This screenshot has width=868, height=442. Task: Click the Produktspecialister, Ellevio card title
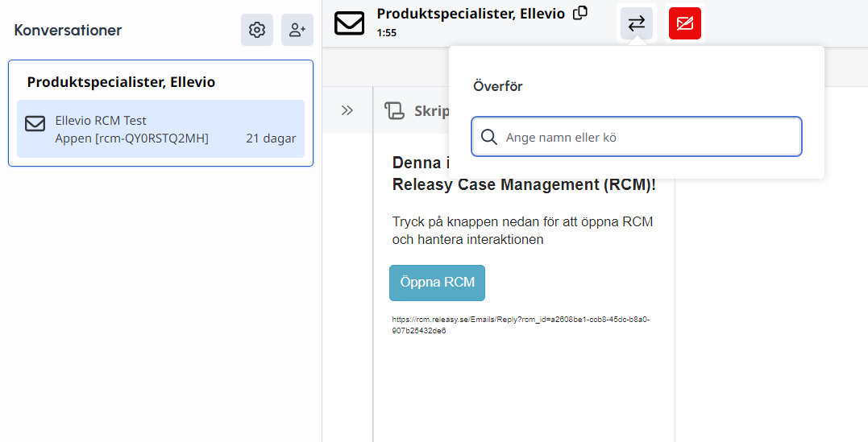[121, 82]
